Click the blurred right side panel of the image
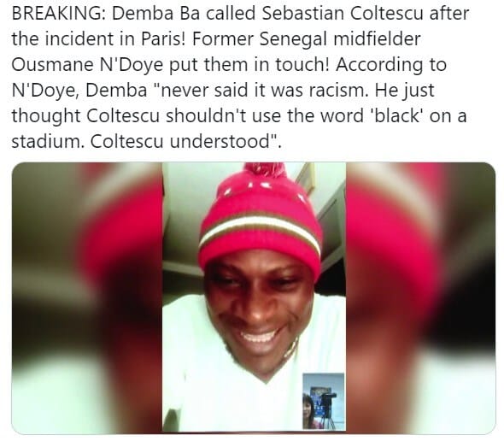504x447 pixels. (x=421, y=298)
